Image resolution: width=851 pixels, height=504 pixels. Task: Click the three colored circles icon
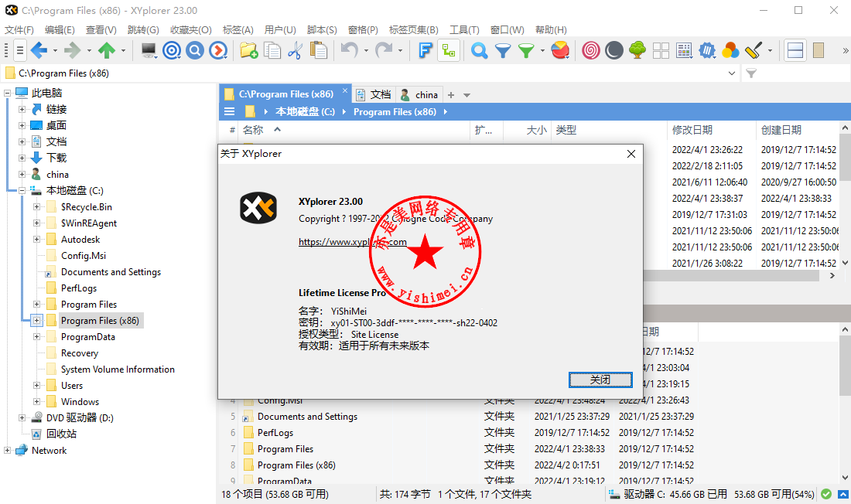click(730, 51)
